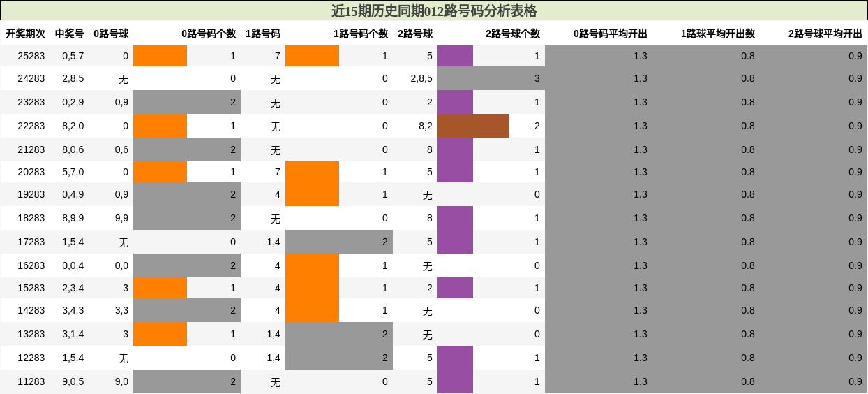Screen dimensions: 868x394
Task: Click winning number 1,5,4 in row 17283
Action: [x=73, y=242]
